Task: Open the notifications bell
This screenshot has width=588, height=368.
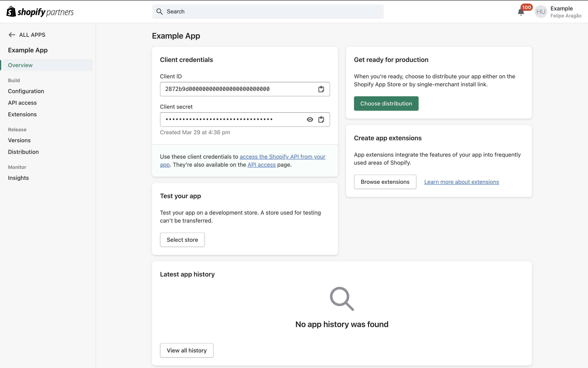Action: click(521, 12)
